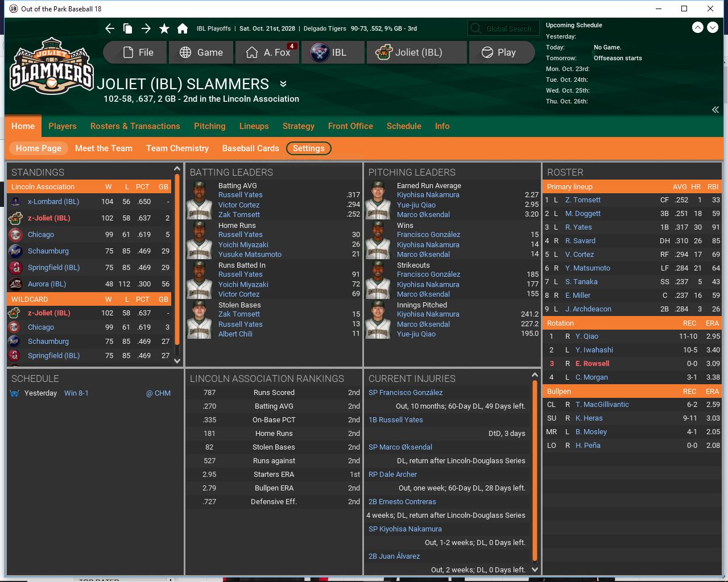Image resolution: width=728 pixels, height=582 pixels.
Task: Click the Lombard team logo in standings
Action: coord(16,202)
